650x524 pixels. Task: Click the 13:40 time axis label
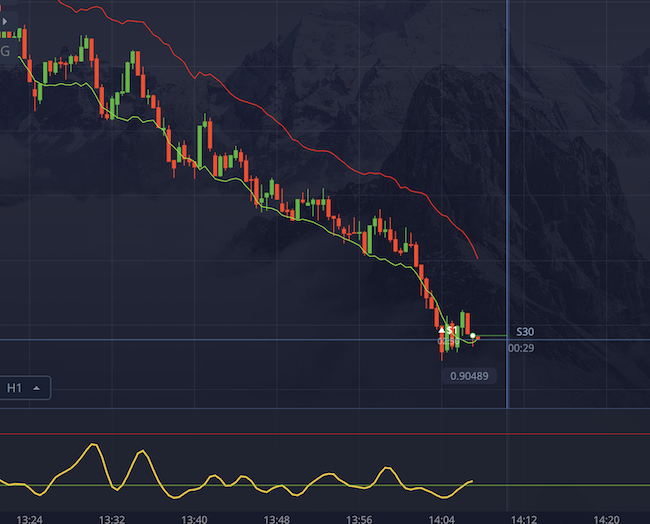pos(194,519)
